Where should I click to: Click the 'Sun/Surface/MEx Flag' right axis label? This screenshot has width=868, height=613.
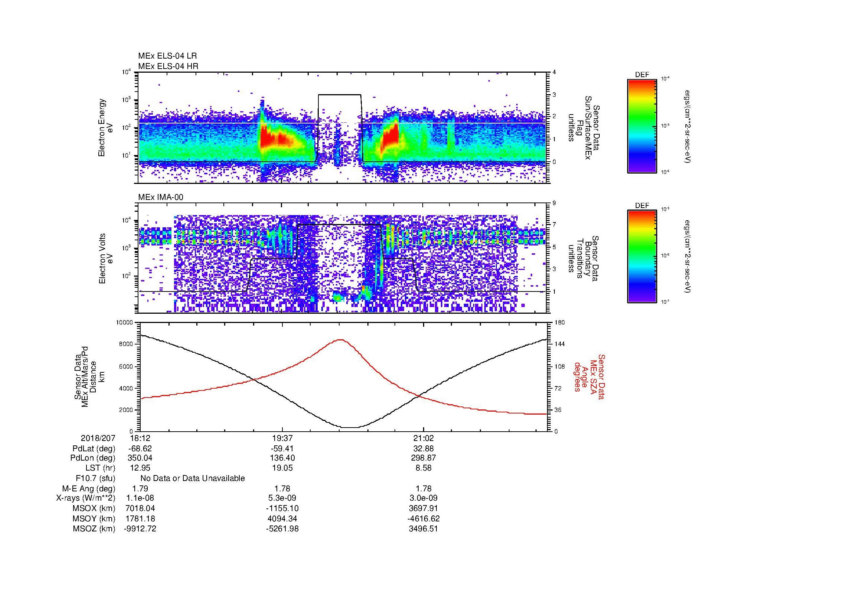click(584, 128)
